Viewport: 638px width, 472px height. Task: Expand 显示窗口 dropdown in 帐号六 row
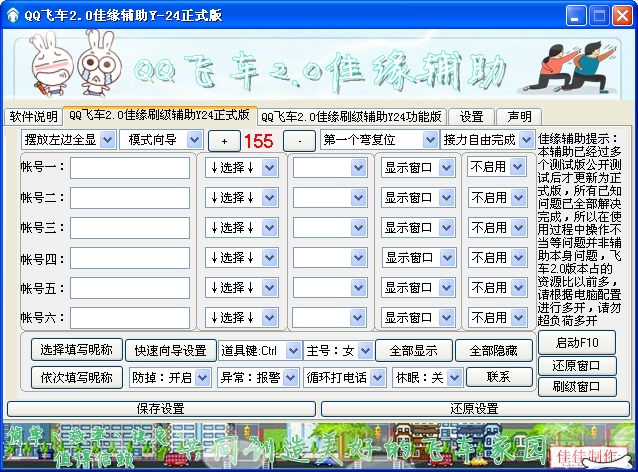click(x=418, y=317)
